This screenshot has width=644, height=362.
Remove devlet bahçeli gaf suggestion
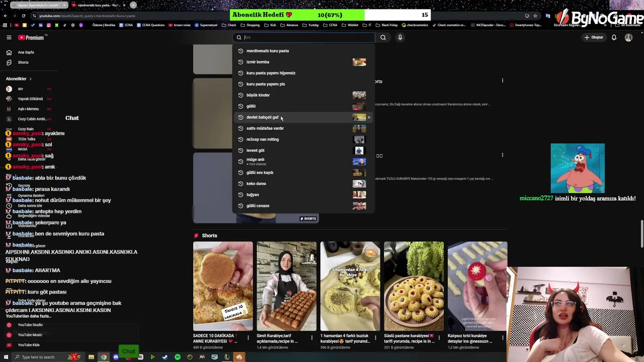(x=369, y=117)
